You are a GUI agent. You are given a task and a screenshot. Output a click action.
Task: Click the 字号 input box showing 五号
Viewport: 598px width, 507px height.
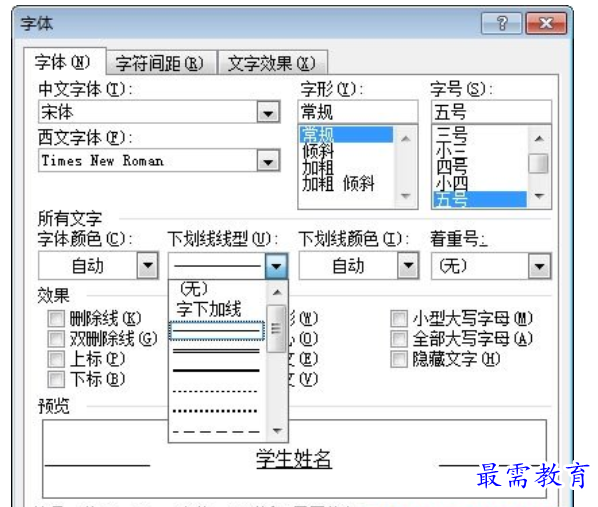(491, 112)
